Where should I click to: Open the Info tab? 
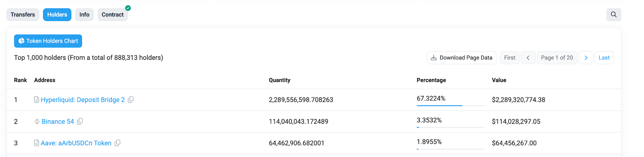point(85,15)
